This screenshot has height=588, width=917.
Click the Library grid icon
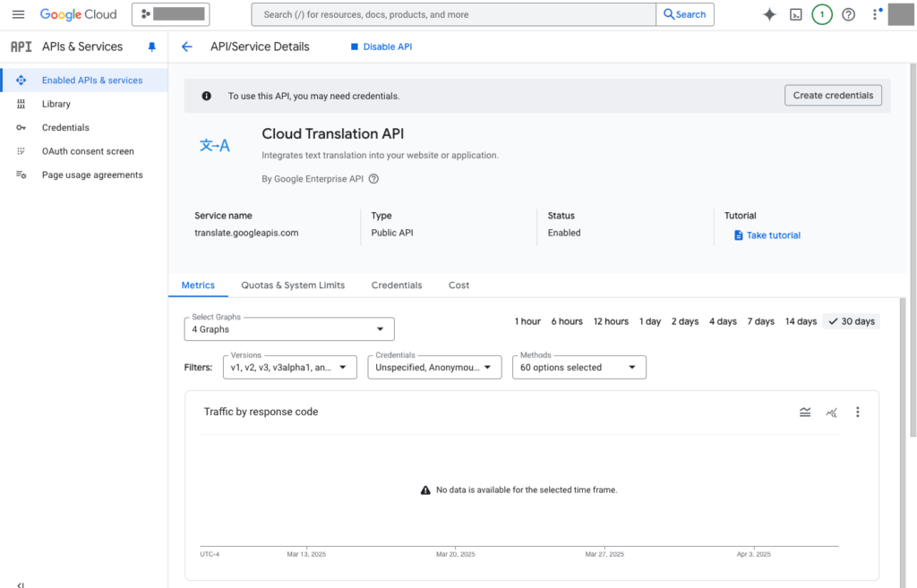coord(21,104)
